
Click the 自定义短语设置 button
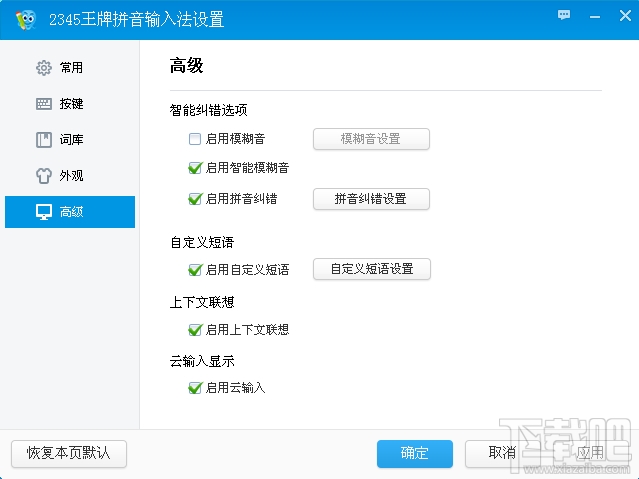pos(372,269)
